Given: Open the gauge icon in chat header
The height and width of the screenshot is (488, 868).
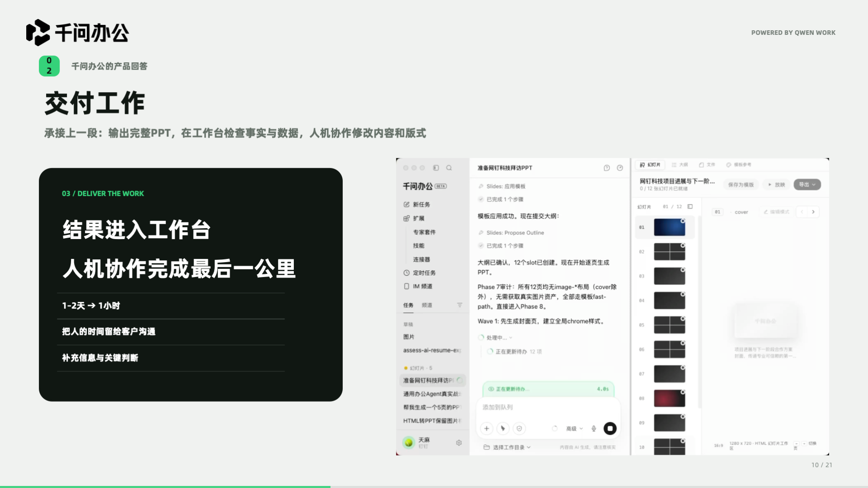Looking at the screenshot, I should click(x=620, y=168).
